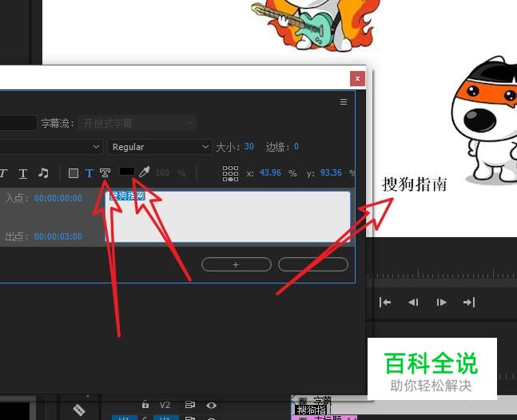Insert the music note symbol

point(43,172)
